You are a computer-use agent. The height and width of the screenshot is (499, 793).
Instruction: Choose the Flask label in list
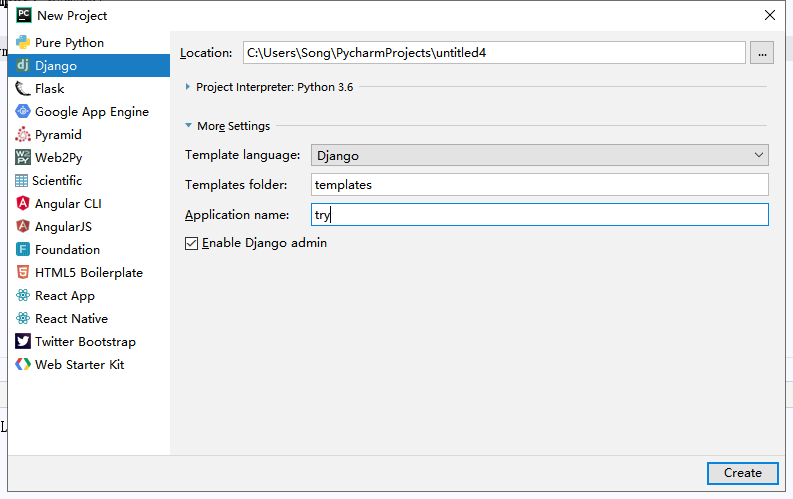tap(50, 88)
